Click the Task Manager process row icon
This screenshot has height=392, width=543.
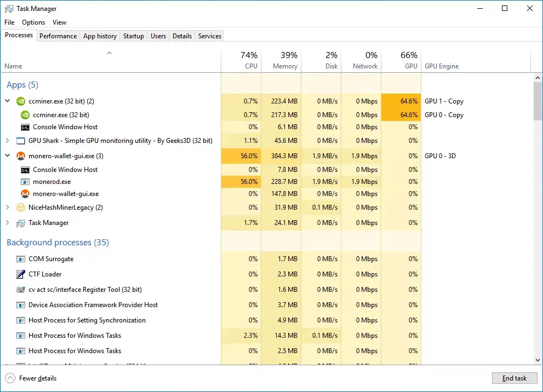tap(21, 223)
